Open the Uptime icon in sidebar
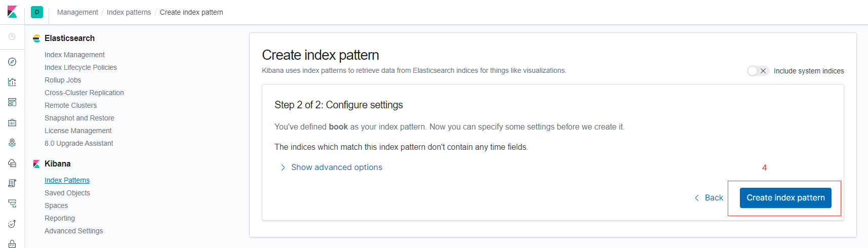Image resolution: width=868 pixels, height=248 pixels. [x=12, y=224]
